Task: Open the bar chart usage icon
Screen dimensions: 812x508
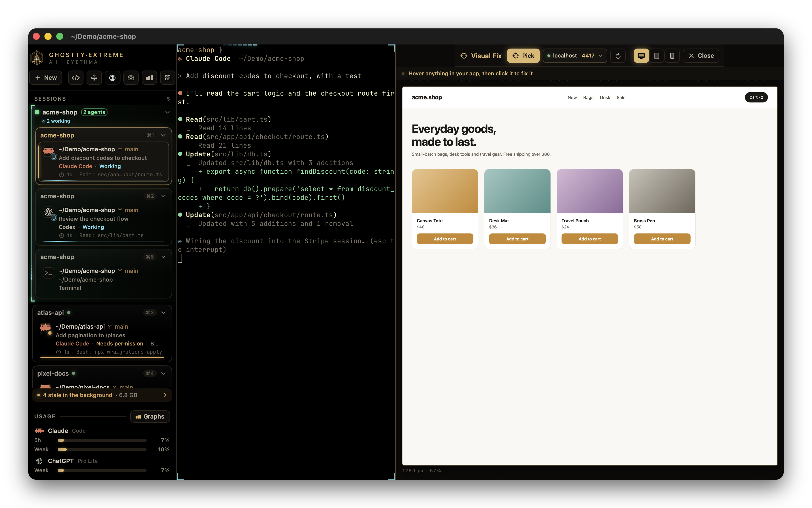Action: 149,78
